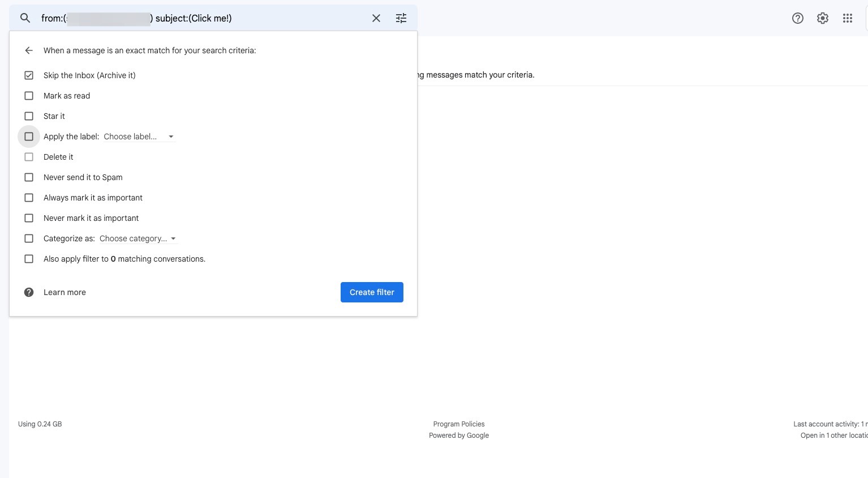Open the Choose label dropdown
Screen dimensions: 868x478
[139, 136]
